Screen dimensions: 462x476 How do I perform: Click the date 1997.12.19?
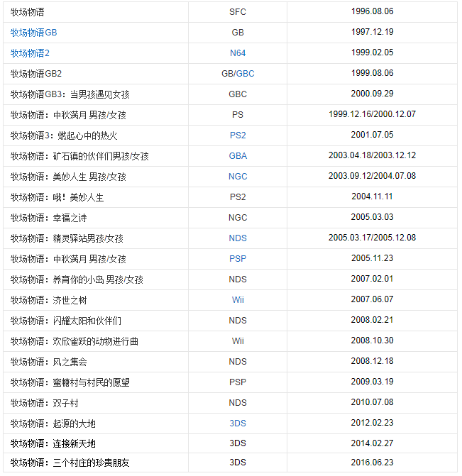(372, 32)
